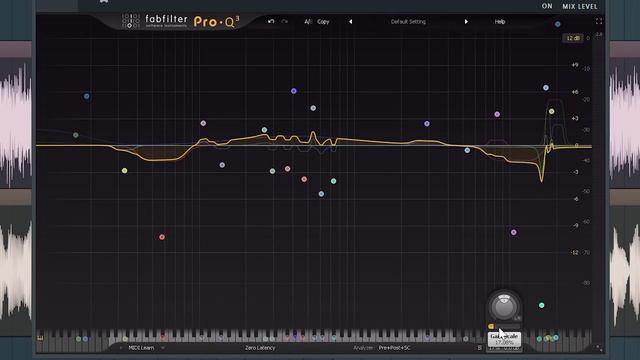Click the Copy button next to A/B

click(323, 22)
